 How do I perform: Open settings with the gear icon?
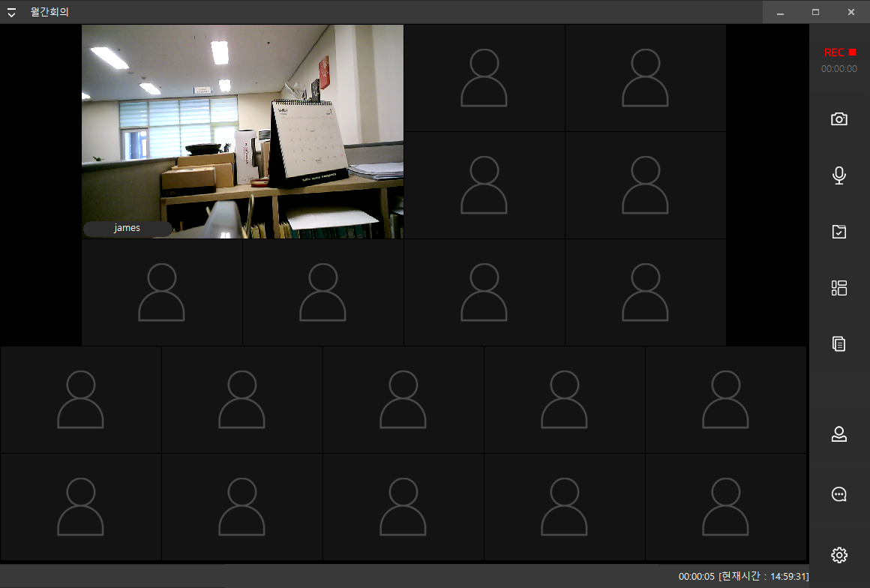[839, 555]
